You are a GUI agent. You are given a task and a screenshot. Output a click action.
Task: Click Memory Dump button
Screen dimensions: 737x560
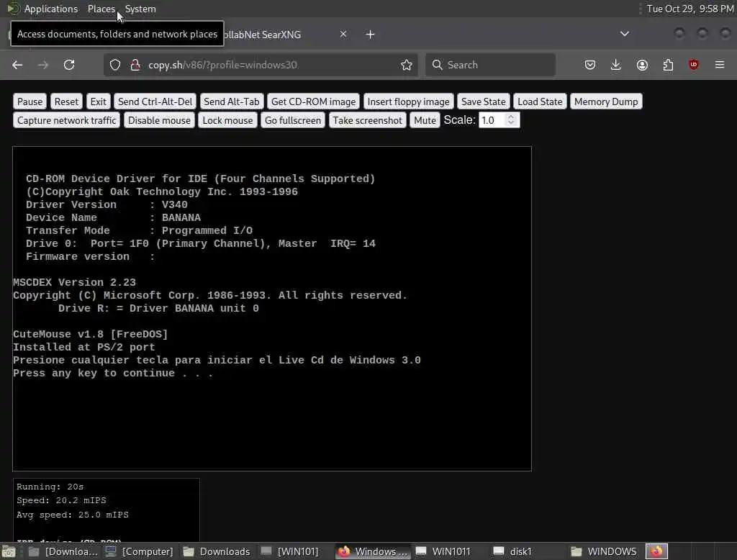pos(606,101)
